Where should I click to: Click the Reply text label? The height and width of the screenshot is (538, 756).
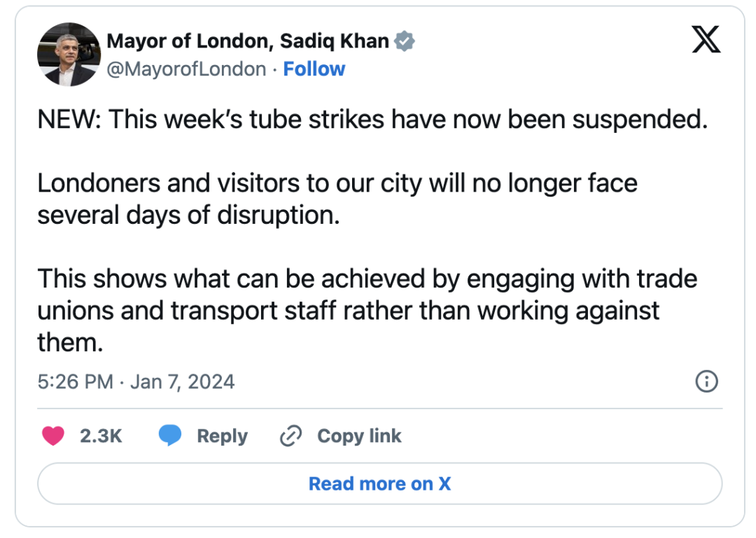point(222,436)
